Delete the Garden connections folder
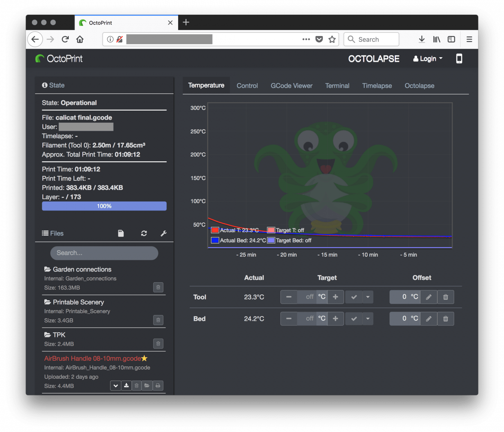 coord(158,287)
